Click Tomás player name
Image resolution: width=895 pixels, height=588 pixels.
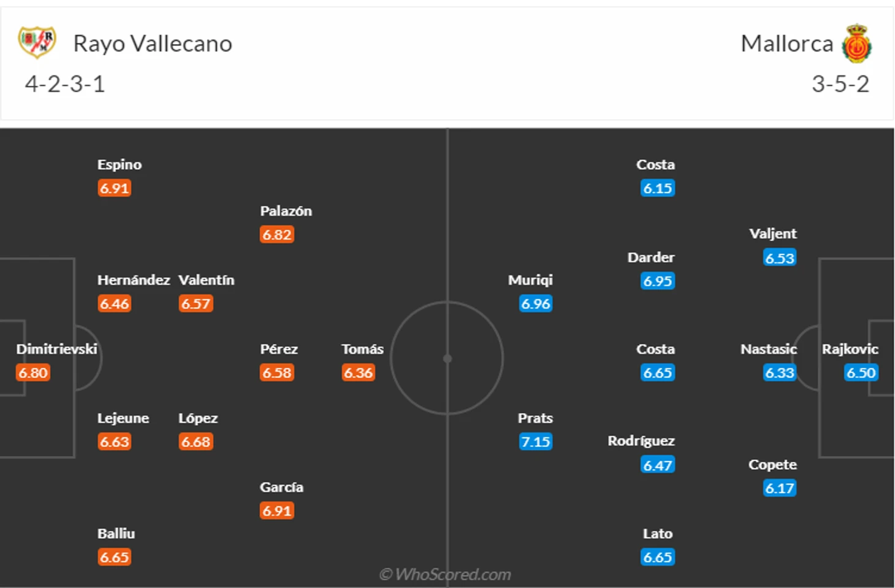(362, 349)
